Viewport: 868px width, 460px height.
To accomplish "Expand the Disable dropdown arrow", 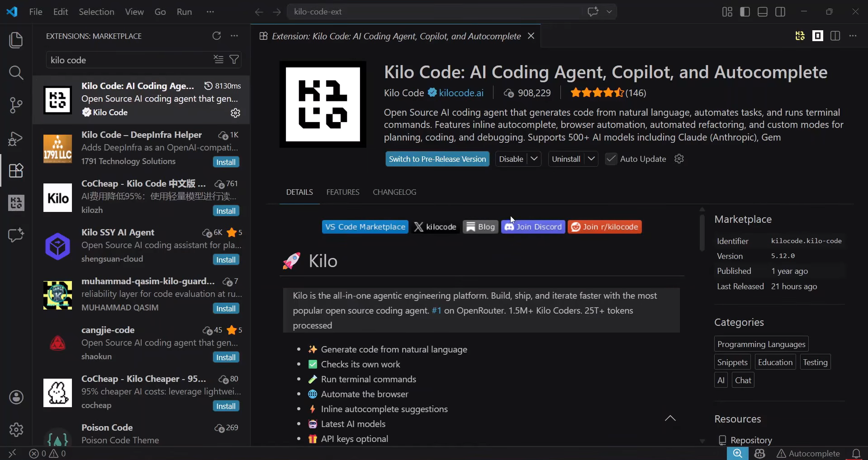I will tap(534, 159).
